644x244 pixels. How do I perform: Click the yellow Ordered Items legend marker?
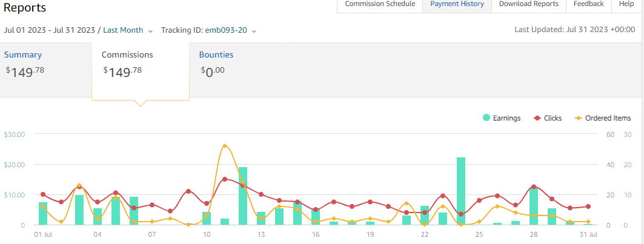coord(578,118)
